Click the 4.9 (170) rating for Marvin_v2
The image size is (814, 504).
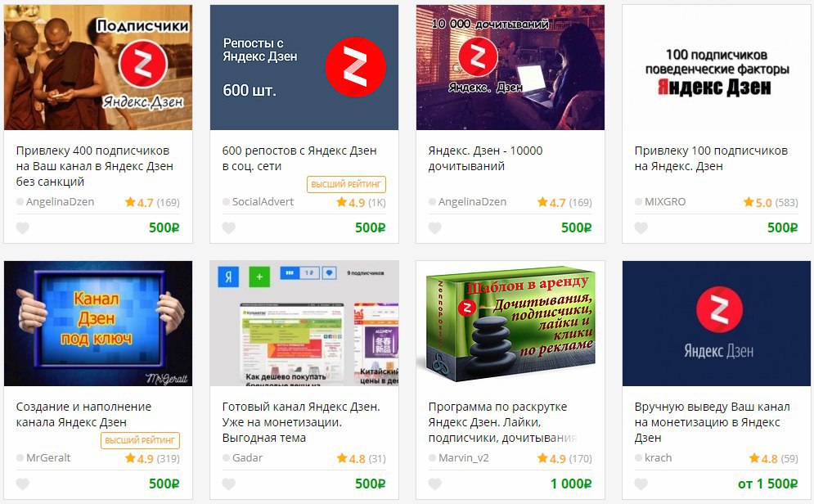click(x=564, y=458)
